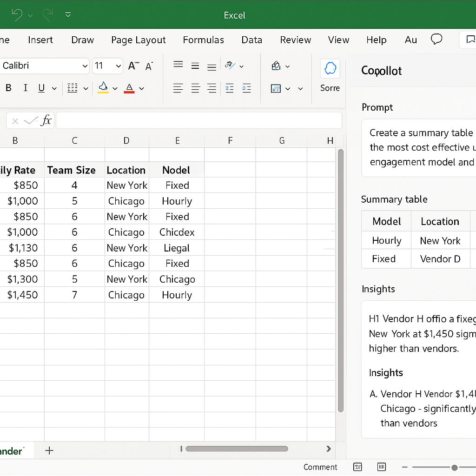The image size is (476, 476).
Task: Toggle Italic formatting
Action: click(x=26, y=88)
